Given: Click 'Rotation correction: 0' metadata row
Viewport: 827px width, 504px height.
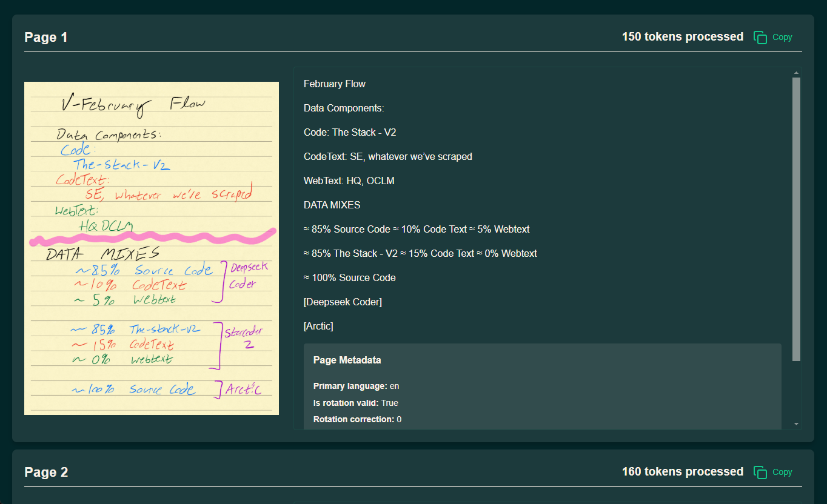Looking at the screenshot, I should pyautogui.click(x=358, y=419).
